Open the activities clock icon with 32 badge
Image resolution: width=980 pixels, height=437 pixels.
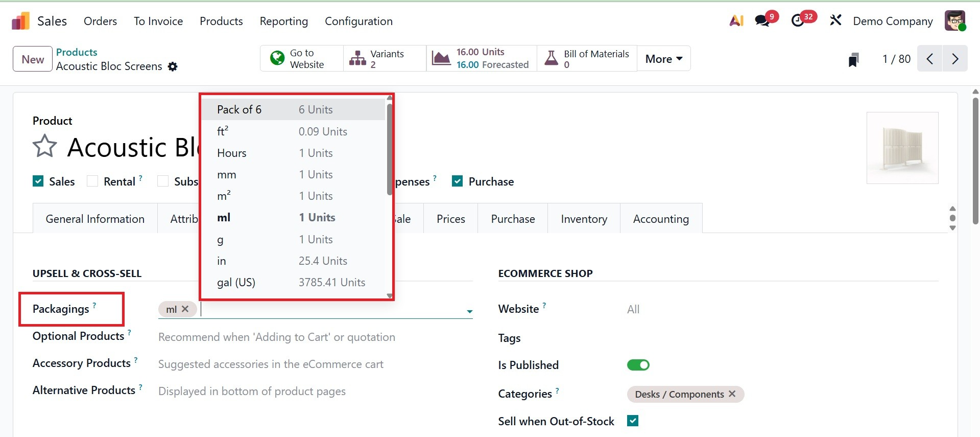[798, 21]
